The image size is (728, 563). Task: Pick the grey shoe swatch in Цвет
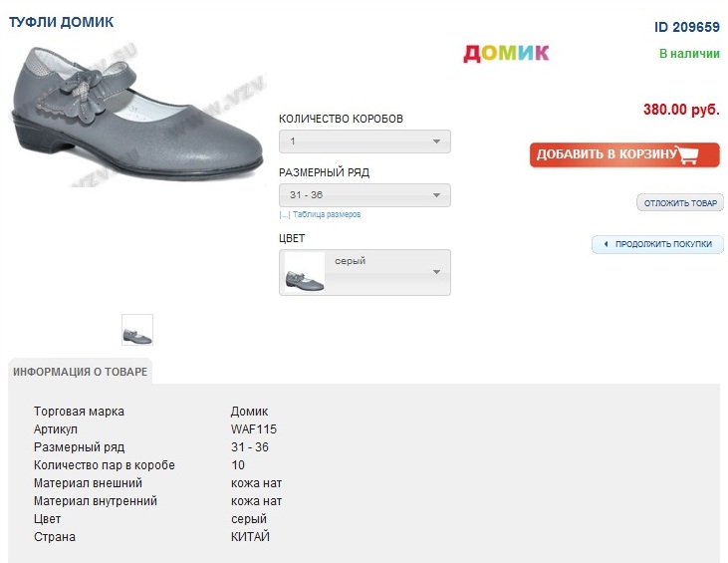[x=305, y=273]
